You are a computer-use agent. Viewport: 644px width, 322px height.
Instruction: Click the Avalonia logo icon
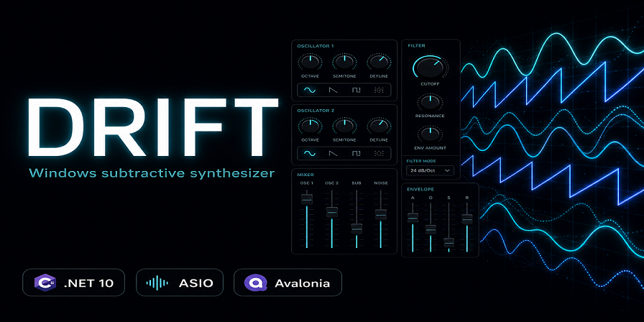tap(255, 282)
